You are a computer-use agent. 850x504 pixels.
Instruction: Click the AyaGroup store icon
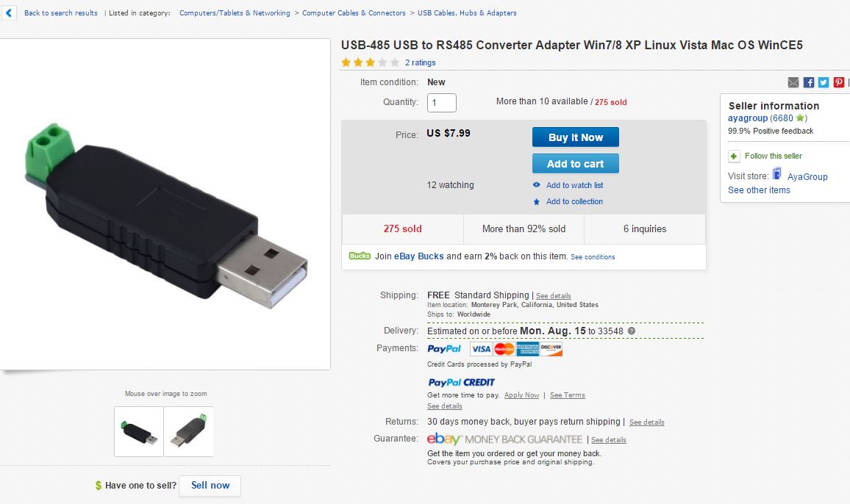point(776,174)
